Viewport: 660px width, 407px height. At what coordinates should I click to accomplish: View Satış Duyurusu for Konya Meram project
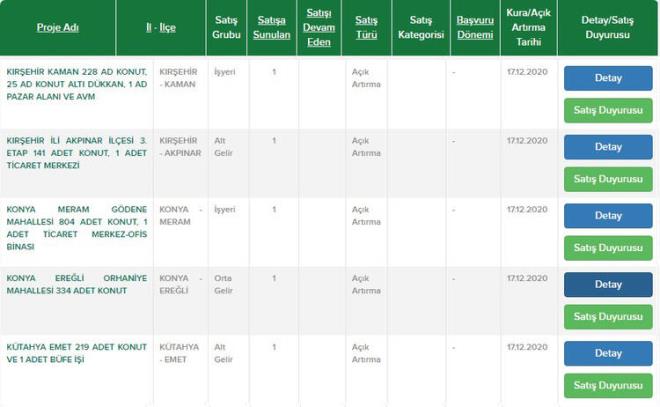(x=608, y=249)
